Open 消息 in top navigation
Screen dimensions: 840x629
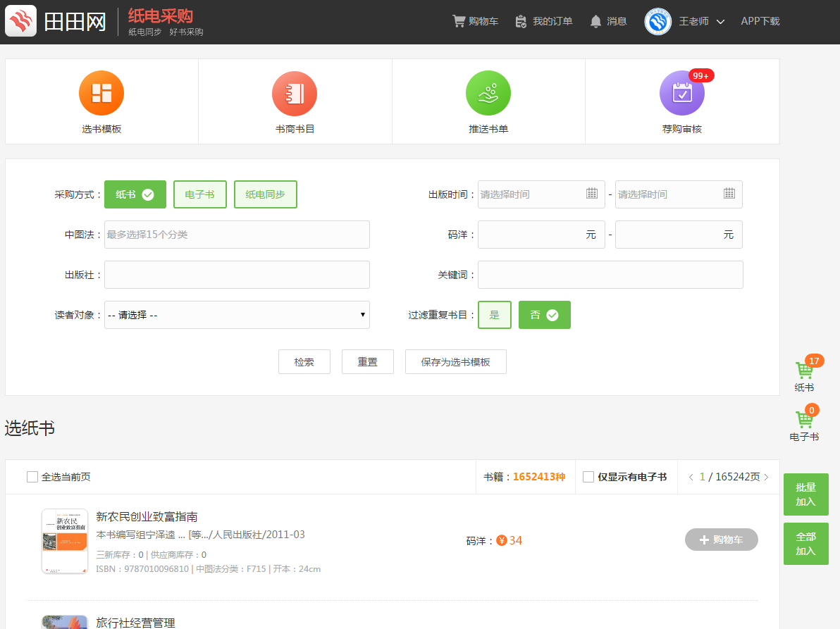tap(617, 21)
